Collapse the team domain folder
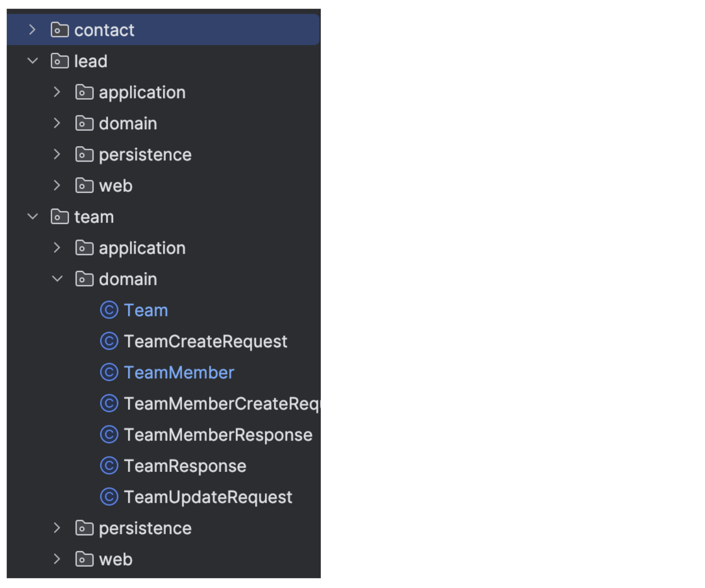Viewport: 705px width, 588px height. point(57,279)
